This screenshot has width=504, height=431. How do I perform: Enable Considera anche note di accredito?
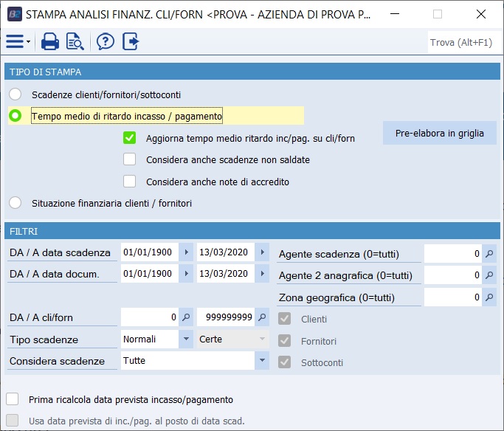tap(130, 182)
